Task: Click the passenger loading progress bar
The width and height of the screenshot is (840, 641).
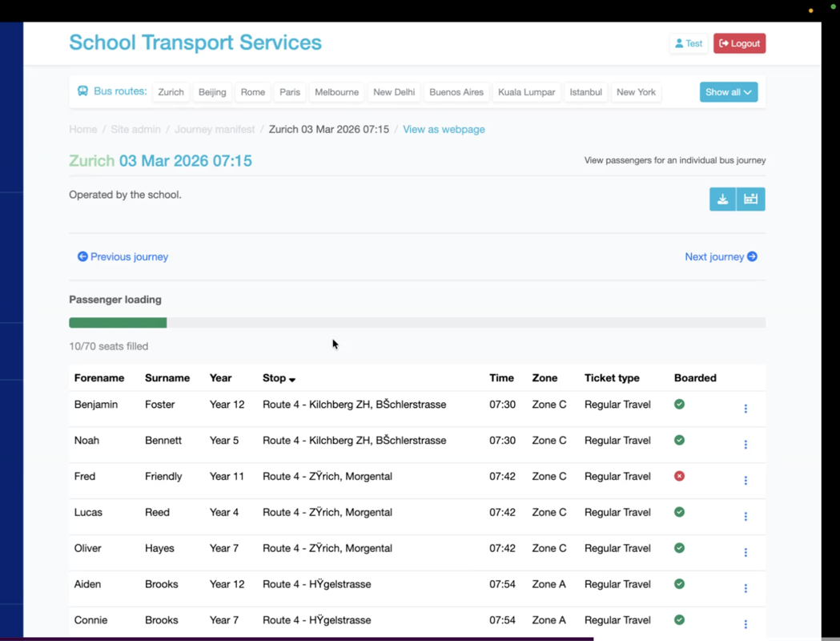Action: 416,322
